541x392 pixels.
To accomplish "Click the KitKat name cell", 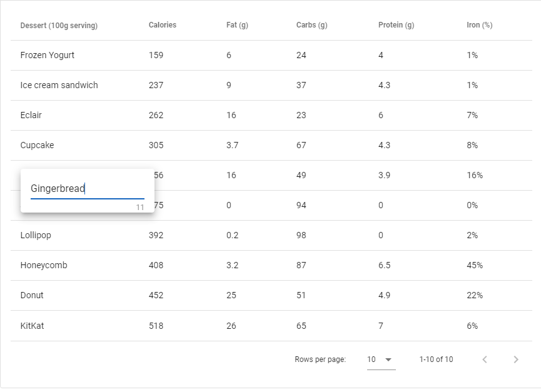I will pos(32,326).
